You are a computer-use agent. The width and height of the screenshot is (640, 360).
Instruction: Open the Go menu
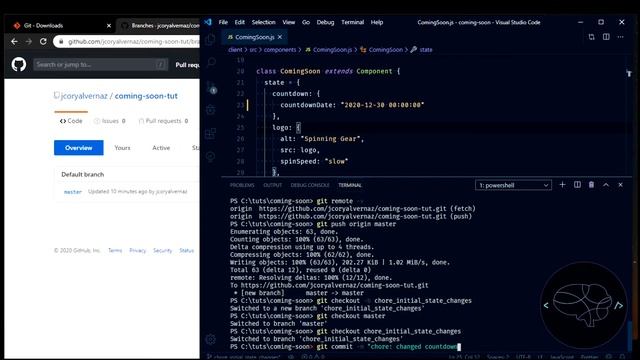[306, 22]
